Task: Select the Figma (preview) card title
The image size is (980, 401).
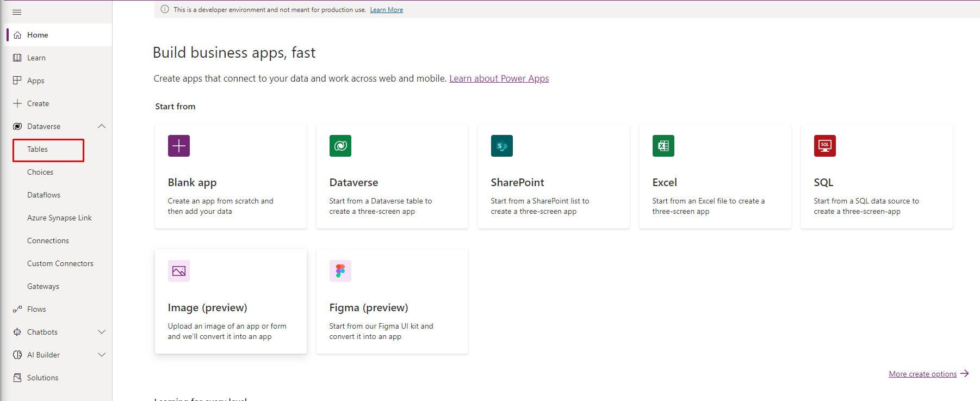Action: coord(369,307)
